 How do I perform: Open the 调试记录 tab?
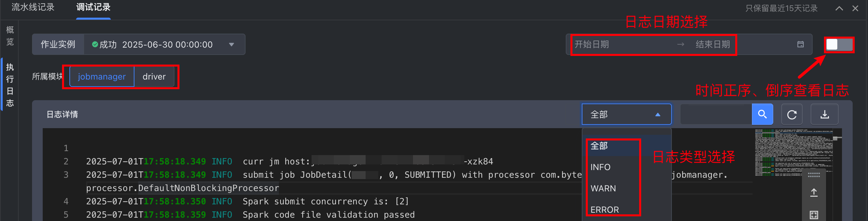(93, 7)
